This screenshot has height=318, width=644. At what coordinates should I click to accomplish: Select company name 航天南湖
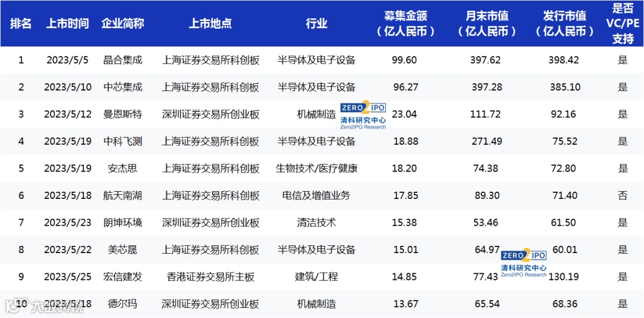pos(123,195)
